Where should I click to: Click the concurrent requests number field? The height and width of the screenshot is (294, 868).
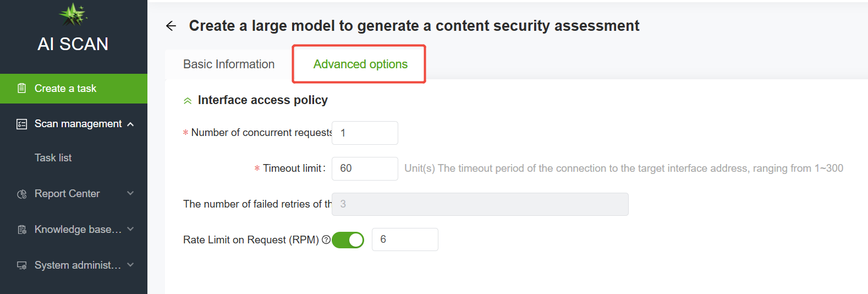point(365,133)
